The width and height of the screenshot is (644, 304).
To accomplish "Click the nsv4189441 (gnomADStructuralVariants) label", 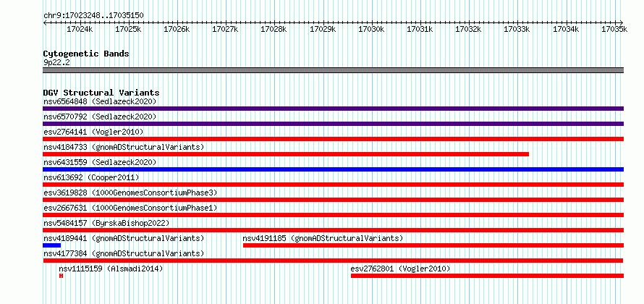I will click(x=124, y=238).
